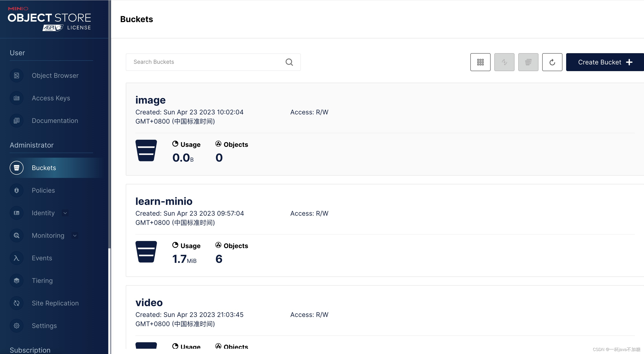Click the Access Keys sidebar icon
The width and height of the screenshot is (644, 354).
(16, 98)
